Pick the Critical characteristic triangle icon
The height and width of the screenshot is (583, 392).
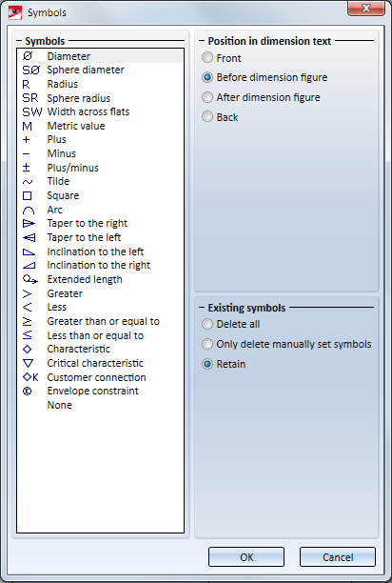click(x=28, y=363)
